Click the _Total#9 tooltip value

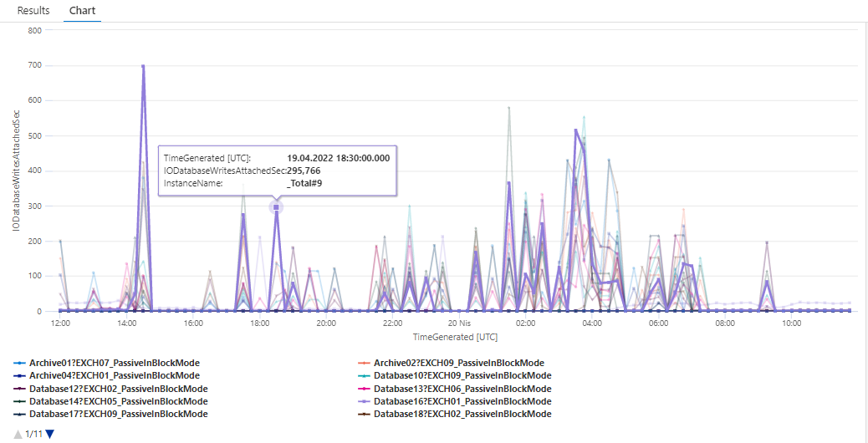[304, 183]
